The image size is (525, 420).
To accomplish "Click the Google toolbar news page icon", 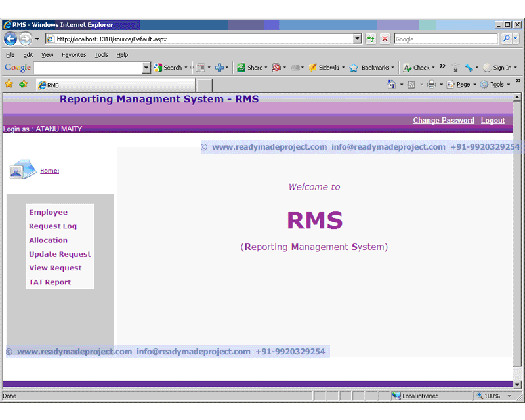I will click(201, 68).
